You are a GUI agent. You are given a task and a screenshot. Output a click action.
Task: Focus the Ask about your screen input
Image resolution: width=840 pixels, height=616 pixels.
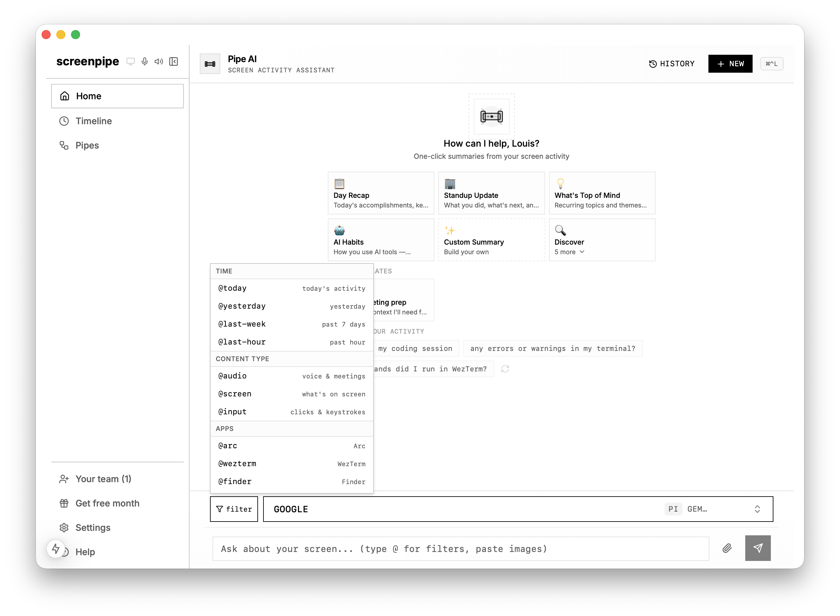[460, 549]
